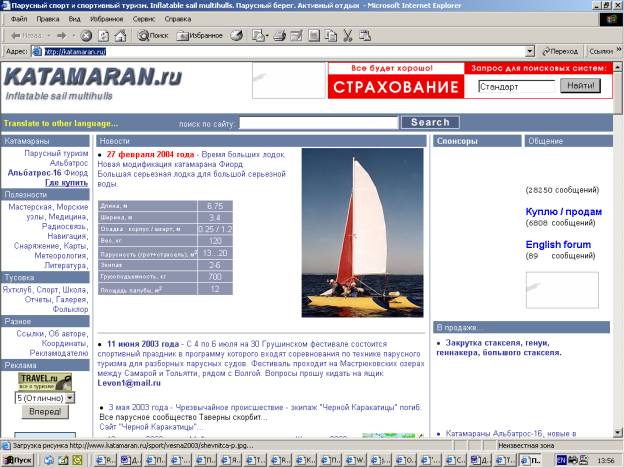The image size is (624, 468).
Task: Switch to the 'О..' taskbar window
Action: [406, 460]
